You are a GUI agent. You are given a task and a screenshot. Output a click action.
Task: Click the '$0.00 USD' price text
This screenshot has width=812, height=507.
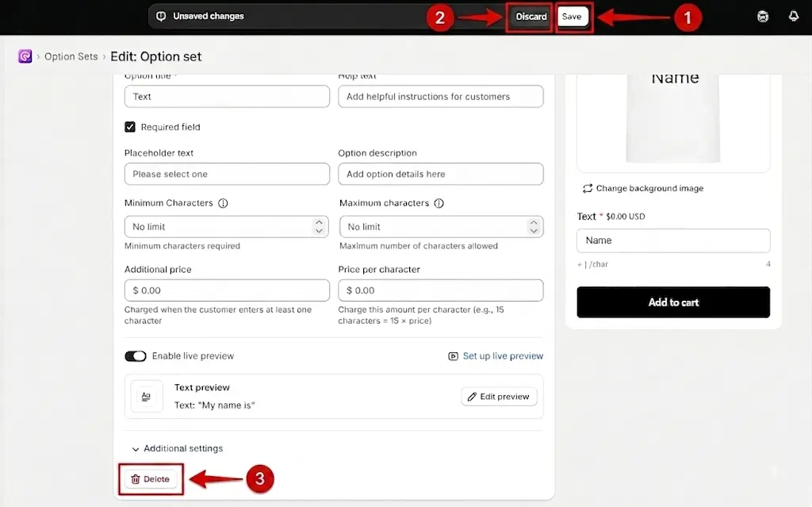point(626,217)
